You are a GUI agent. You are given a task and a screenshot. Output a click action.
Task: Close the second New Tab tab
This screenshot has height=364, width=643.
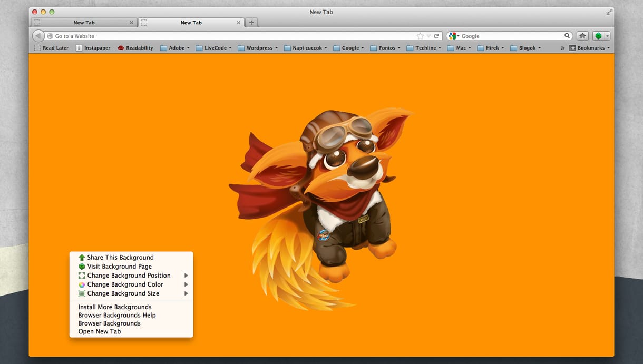[238, 23]
